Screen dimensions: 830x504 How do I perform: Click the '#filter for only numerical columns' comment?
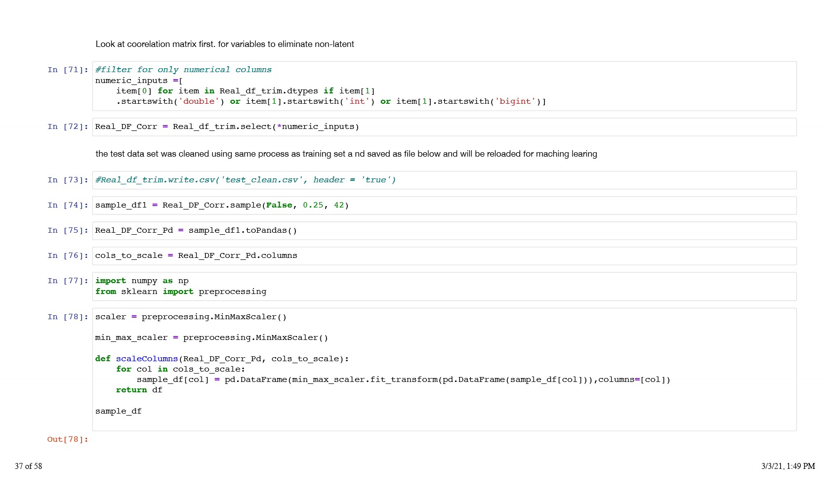(x=183, y=70)
